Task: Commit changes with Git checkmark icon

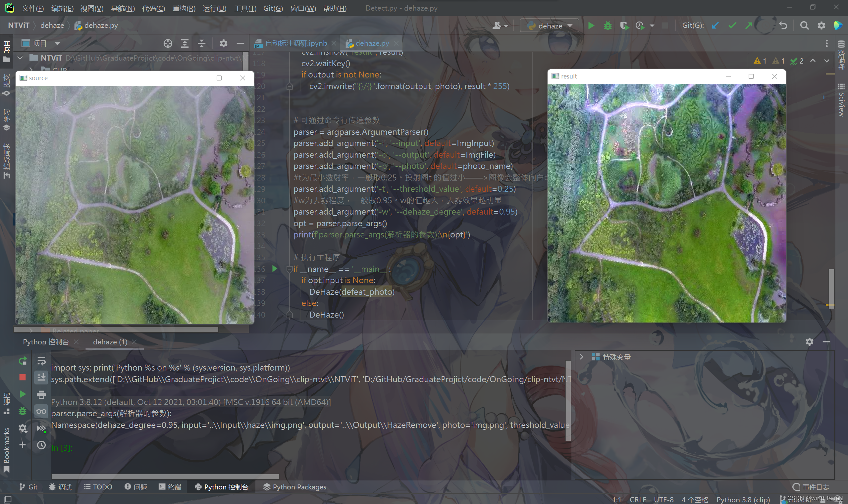Action: click(732, 26)
